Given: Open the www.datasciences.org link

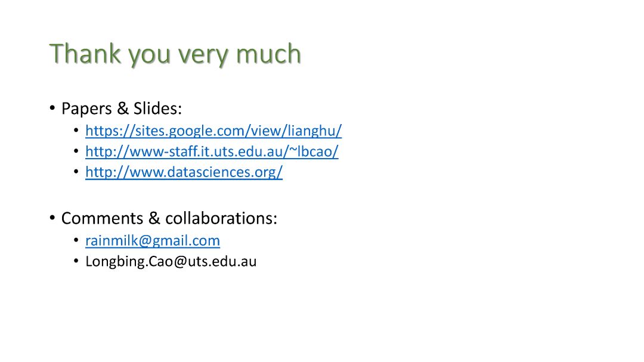Looking at the screenshot, I should [x=184, y=172].
